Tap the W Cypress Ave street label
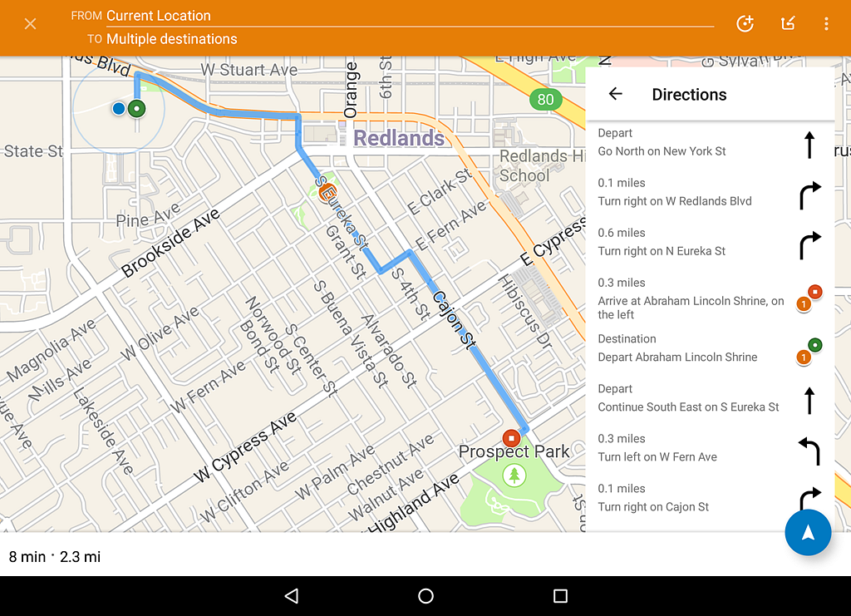Image resolution: width=851 pixels, height=616 pixels. click(x=245, y=446)
